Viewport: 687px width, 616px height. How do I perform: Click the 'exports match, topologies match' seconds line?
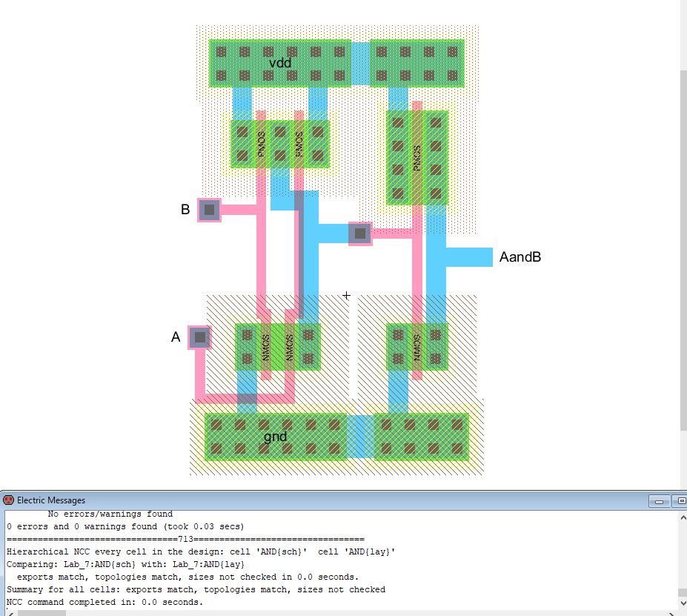coord(187,577)
